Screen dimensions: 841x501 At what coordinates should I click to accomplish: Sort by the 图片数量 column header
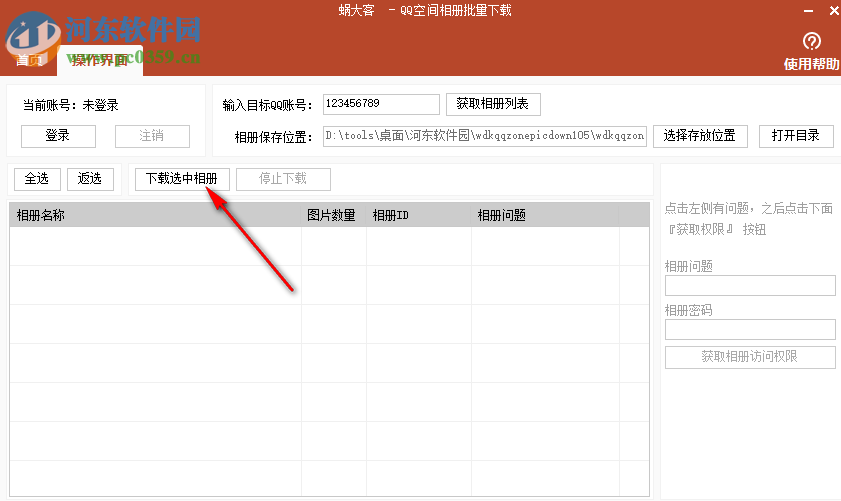[x=334, y=216]
